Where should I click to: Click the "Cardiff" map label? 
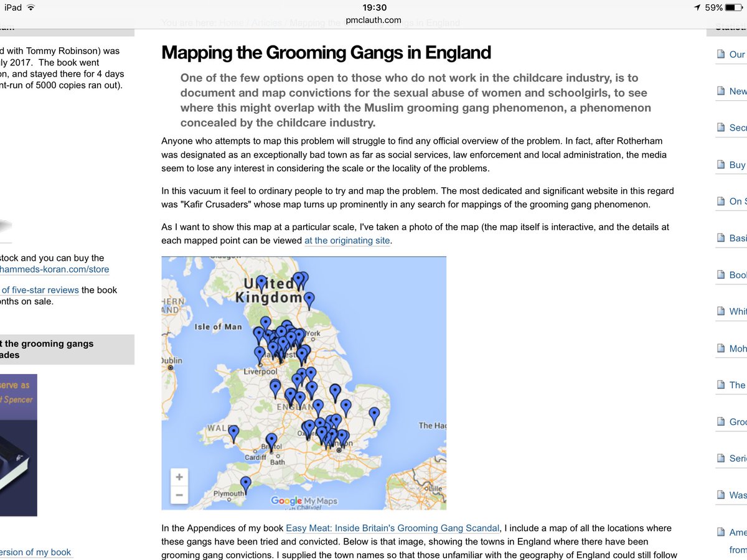[256, 457]
